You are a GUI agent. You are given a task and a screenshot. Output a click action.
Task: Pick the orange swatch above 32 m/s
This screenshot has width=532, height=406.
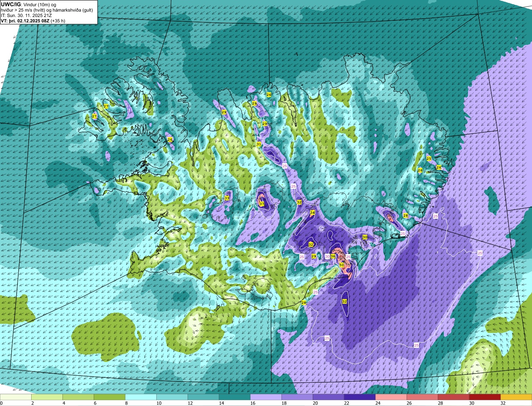(x=516, y=397)
